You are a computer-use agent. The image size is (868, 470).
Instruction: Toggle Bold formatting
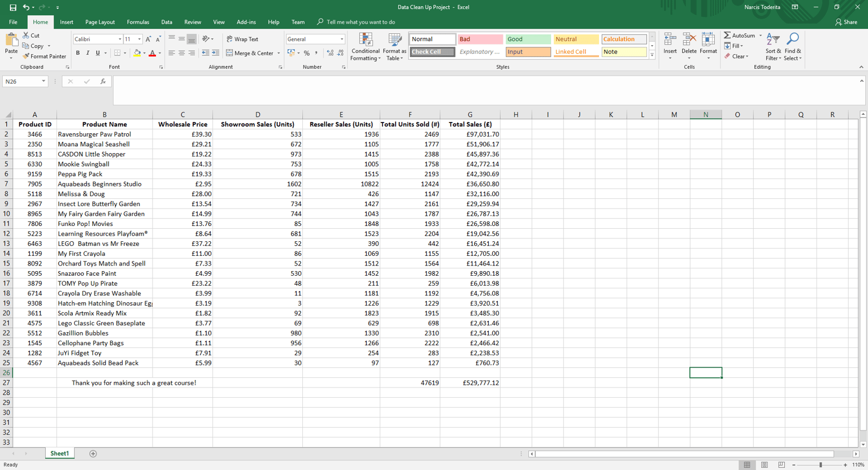click(78, 53)
